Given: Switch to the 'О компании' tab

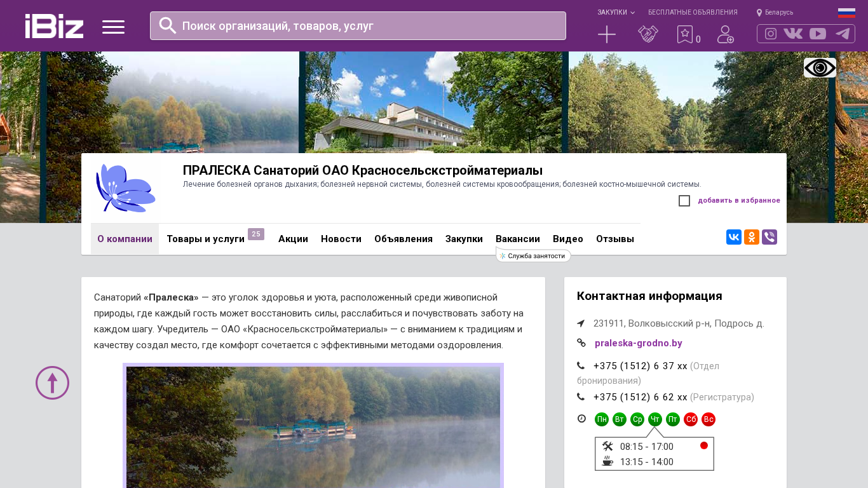Looking at the screenshot, I should point(125,239).
